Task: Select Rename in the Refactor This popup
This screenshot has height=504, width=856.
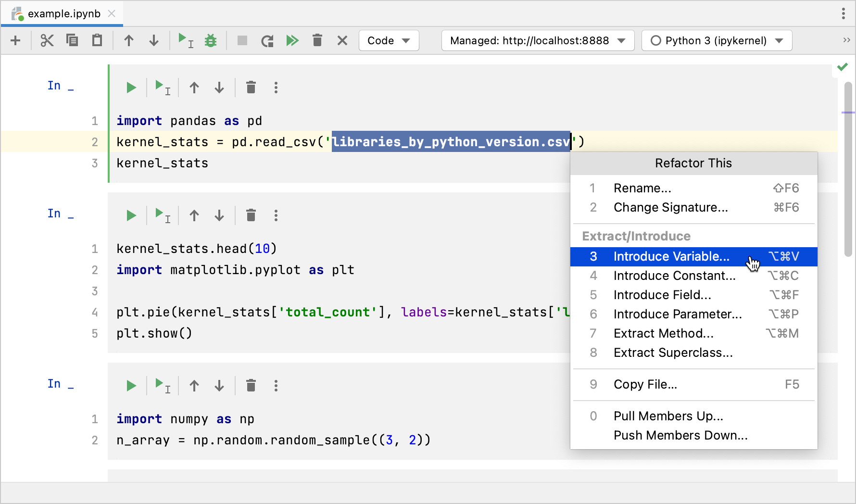Action: [x=642, y=188]
